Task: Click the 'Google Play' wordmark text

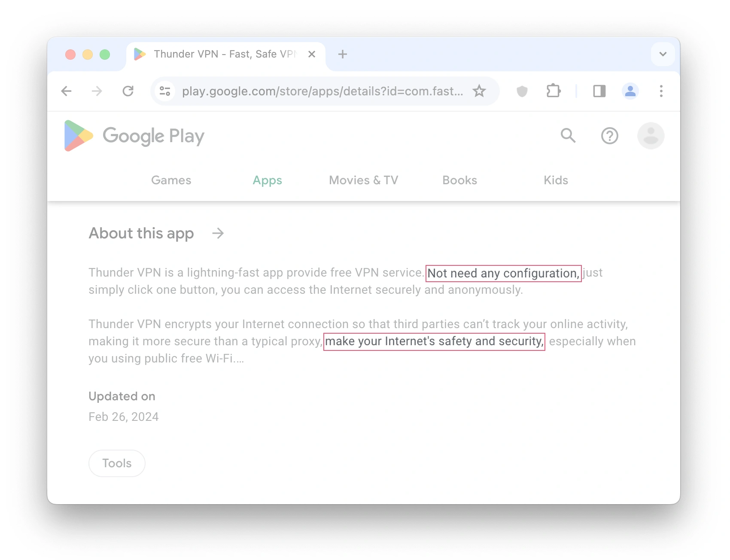Action: click(153, 136)
